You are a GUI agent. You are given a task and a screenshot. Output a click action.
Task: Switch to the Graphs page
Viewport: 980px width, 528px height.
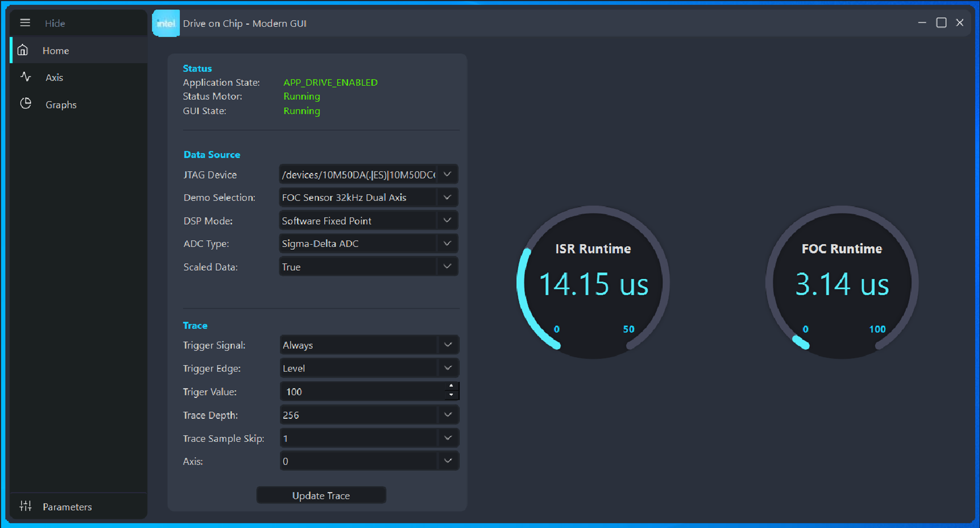tap(61, 105)
